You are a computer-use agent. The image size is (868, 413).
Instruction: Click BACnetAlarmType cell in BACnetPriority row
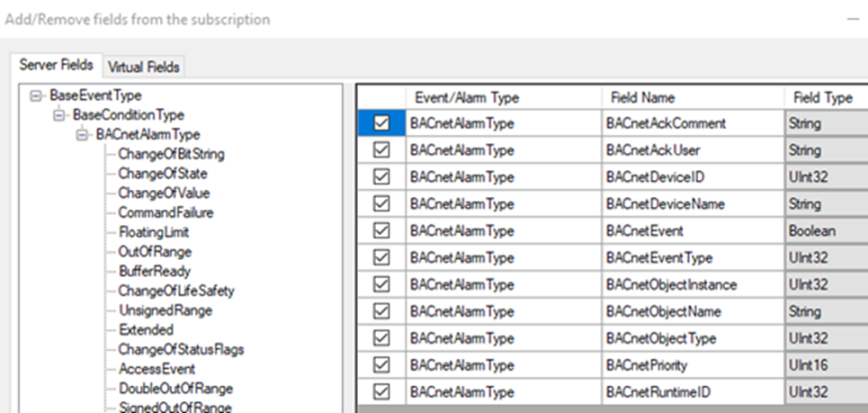pyautogui.click(x=504, y=365)
